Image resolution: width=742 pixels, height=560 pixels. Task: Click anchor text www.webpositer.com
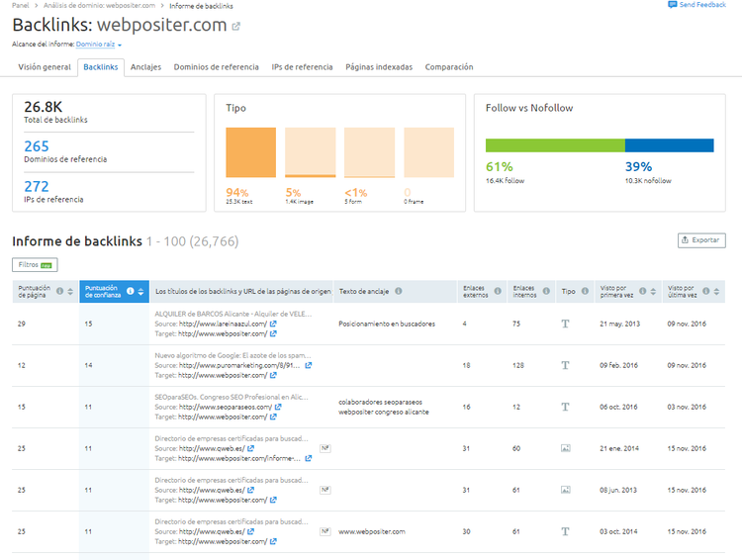click(372, 531)
